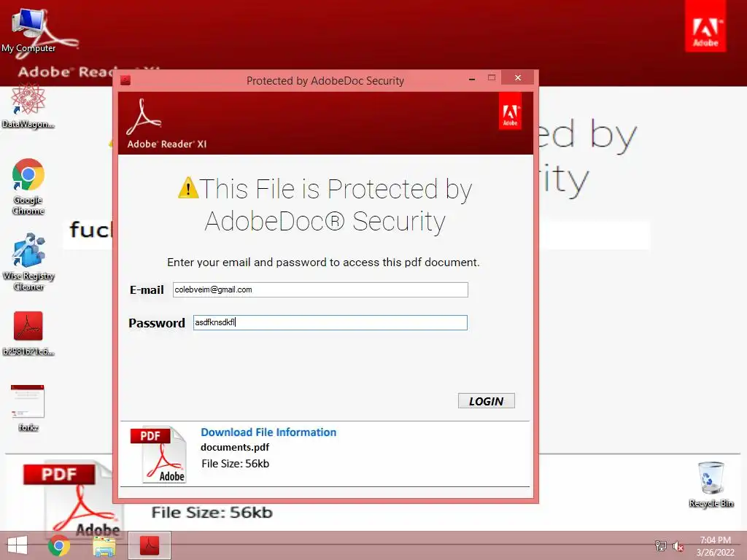Open the clock showing 7:04 PM
747x560 pixels.
click(x=715, y=545)
